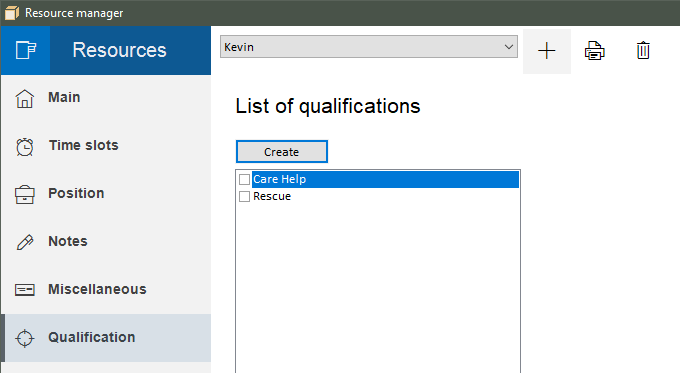Click the crosshair Qualification icon
680x373 pixels.
[25, 338]
